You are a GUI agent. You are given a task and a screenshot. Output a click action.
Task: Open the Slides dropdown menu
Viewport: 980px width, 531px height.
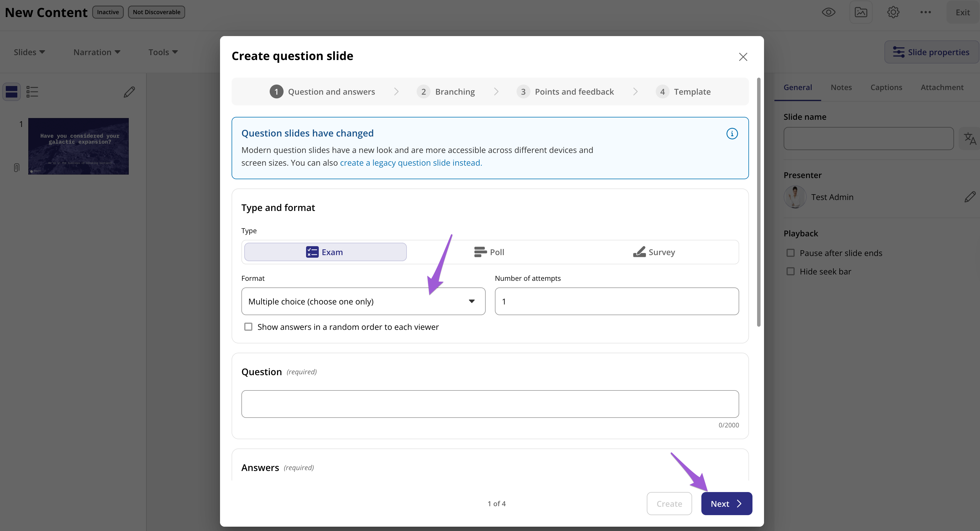pyautogui.click(x=29, y=52)
